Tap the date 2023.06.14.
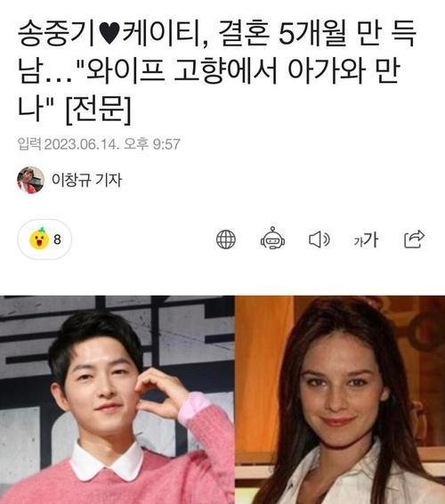 pos(81,144)
